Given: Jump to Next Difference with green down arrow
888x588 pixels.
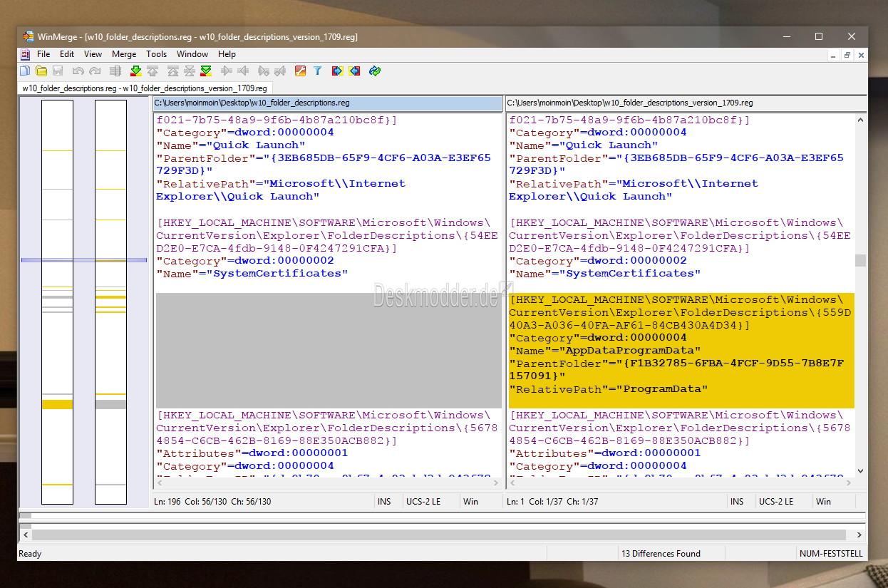Looking at the screenshot, I should [135, 71].
